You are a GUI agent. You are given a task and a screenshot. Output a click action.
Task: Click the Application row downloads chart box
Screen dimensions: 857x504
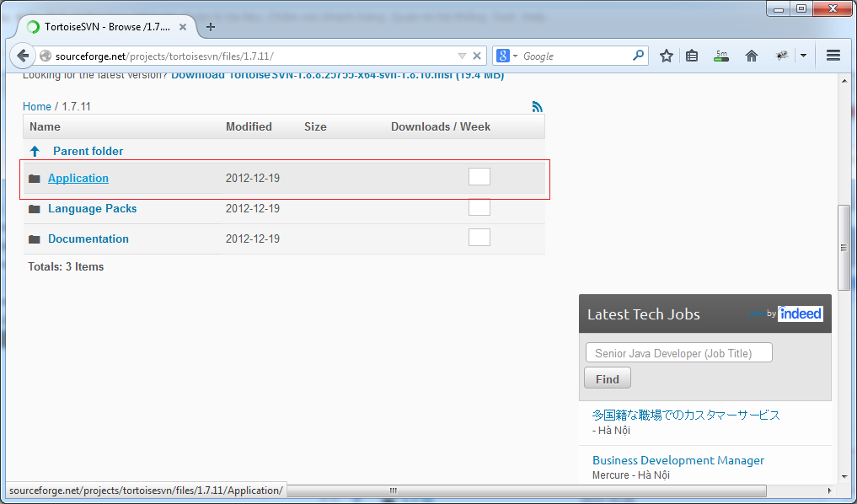(x=479, y=176)
